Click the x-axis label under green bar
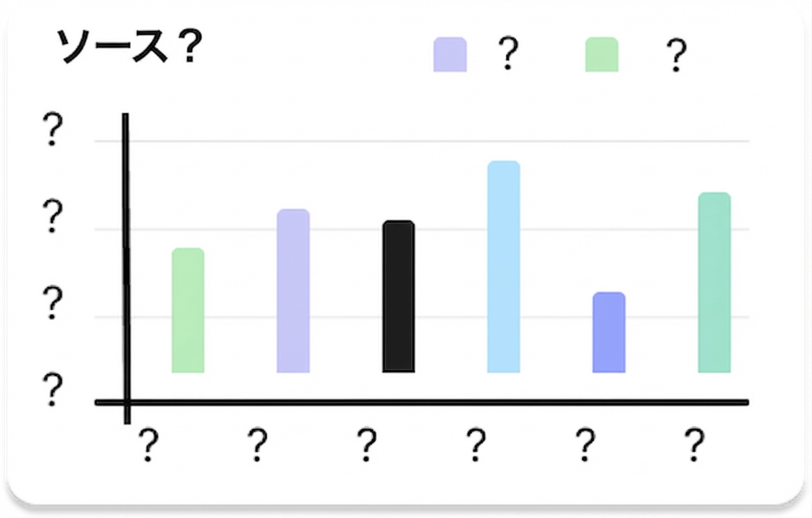Screen dimensions: 812x518 [x=148, y=445]
